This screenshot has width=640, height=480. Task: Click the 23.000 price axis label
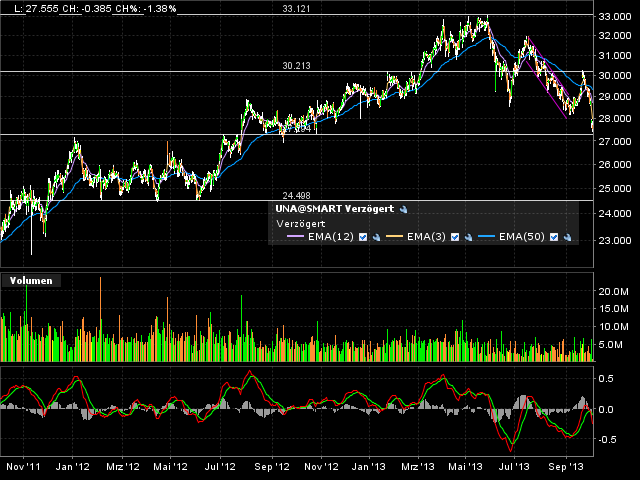coord(615,240)
